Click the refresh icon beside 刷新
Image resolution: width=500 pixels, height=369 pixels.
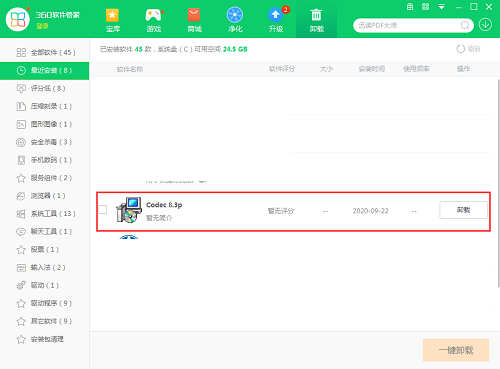[x=460, y=49]
